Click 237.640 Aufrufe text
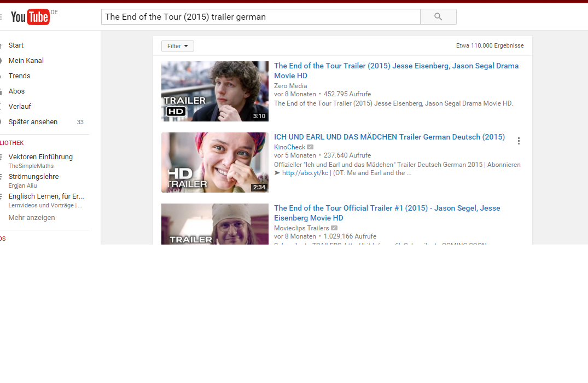The width and height of the screenshot is (588, 383). click(x=347, y=155)
